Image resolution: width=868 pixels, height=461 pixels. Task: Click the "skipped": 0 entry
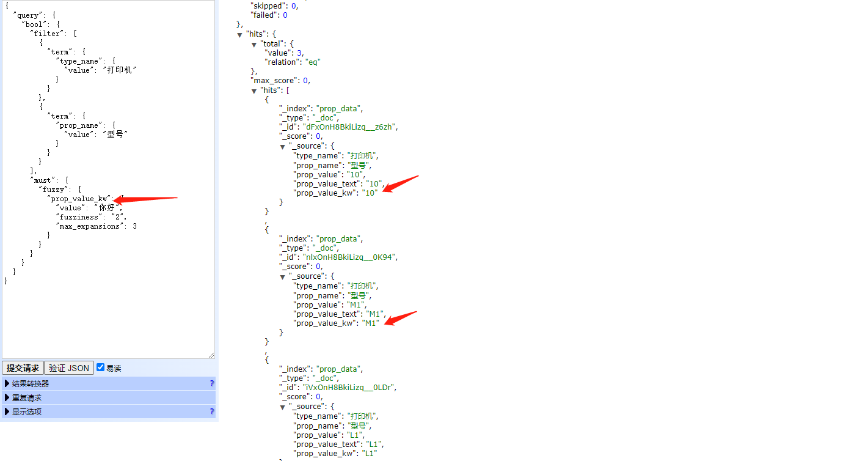pyautogui.click(x=275, y=6)
